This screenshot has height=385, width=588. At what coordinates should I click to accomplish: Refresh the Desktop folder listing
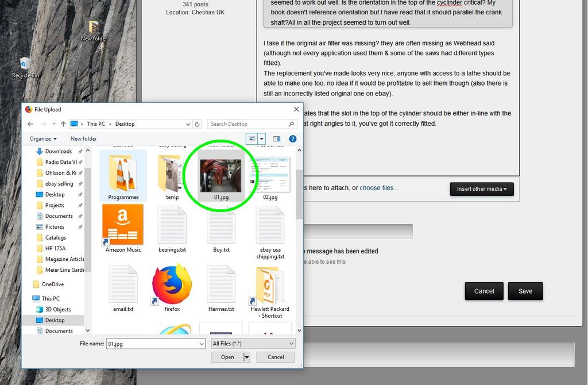point(198,124)
